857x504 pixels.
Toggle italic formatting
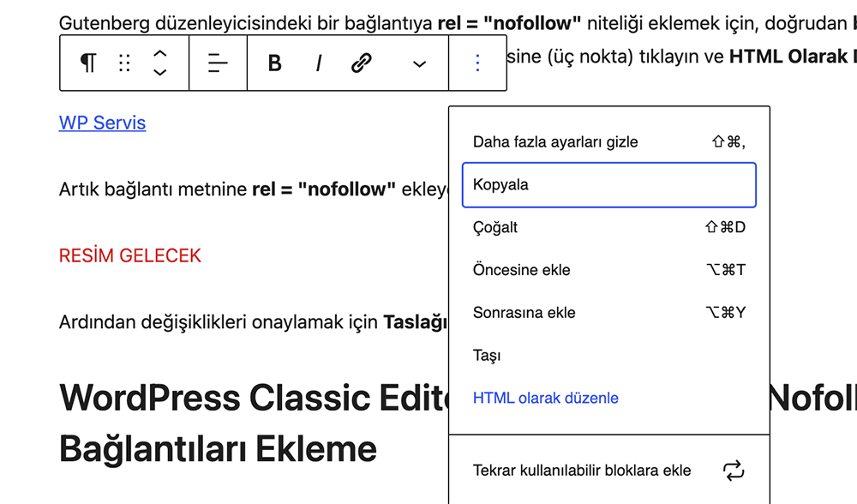(x=319, y=63)
